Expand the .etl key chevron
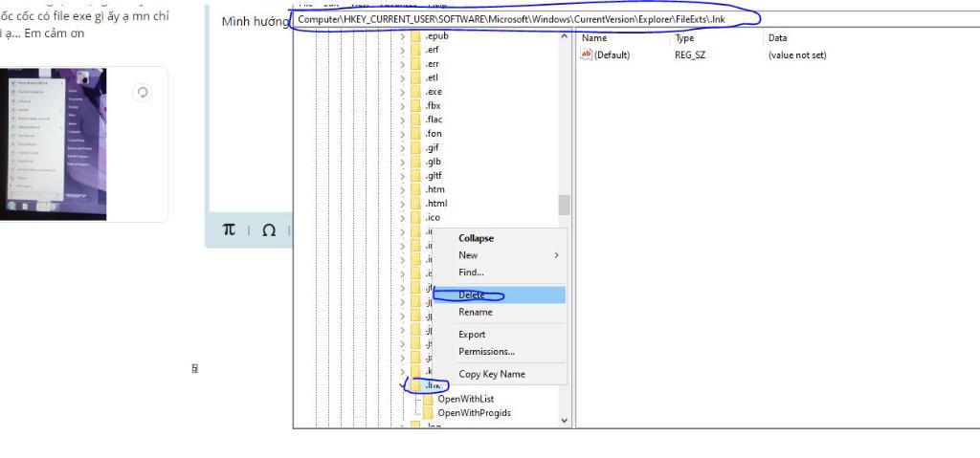 [x=403, y=78]
